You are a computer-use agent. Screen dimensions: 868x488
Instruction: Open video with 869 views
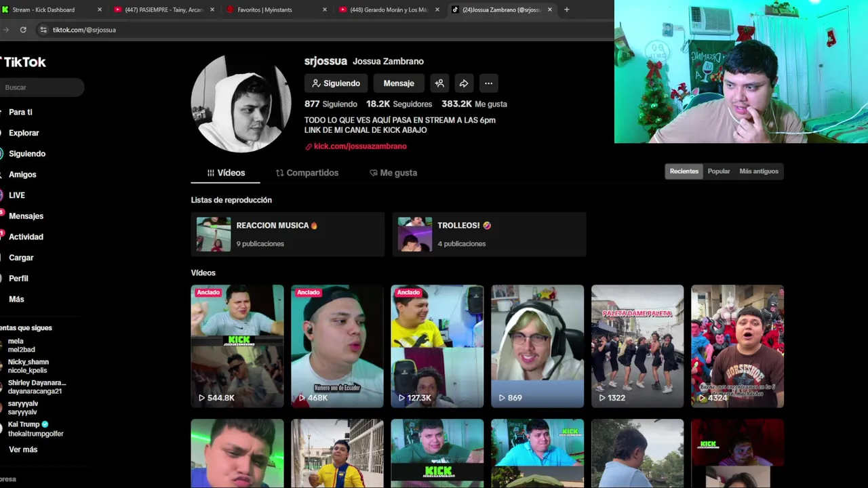click(537, 346)
